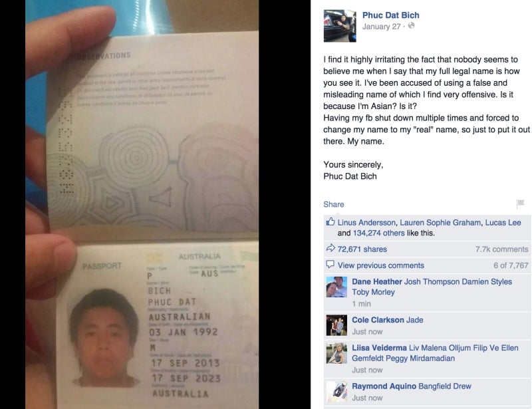532x409 pixels.
Task: Open Lauren Sophie Graham's profile
Action: tap(440, 223)
